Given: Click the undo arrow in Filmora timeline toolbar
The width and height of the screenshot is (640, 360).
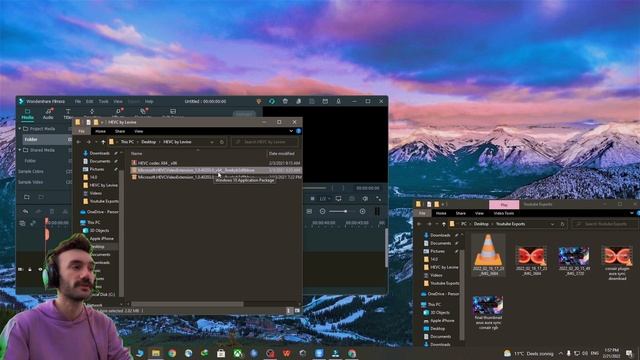Looking at the screenshot, I should coord(25,211).
